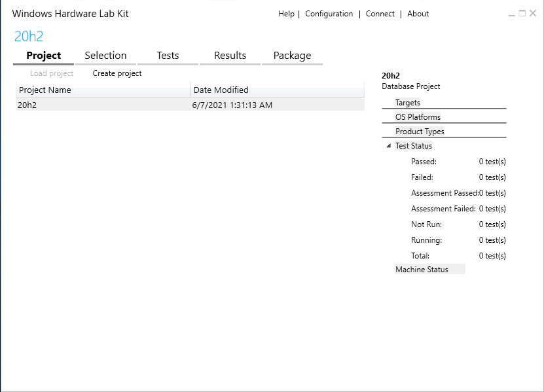Close the Hardware Lab Kit window
544x392 pixels.
[533, 13]
